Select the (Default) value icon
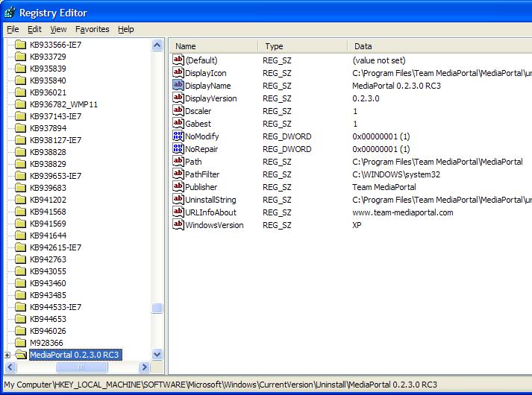The image size is (532, 395). click(x=178, y=60)
